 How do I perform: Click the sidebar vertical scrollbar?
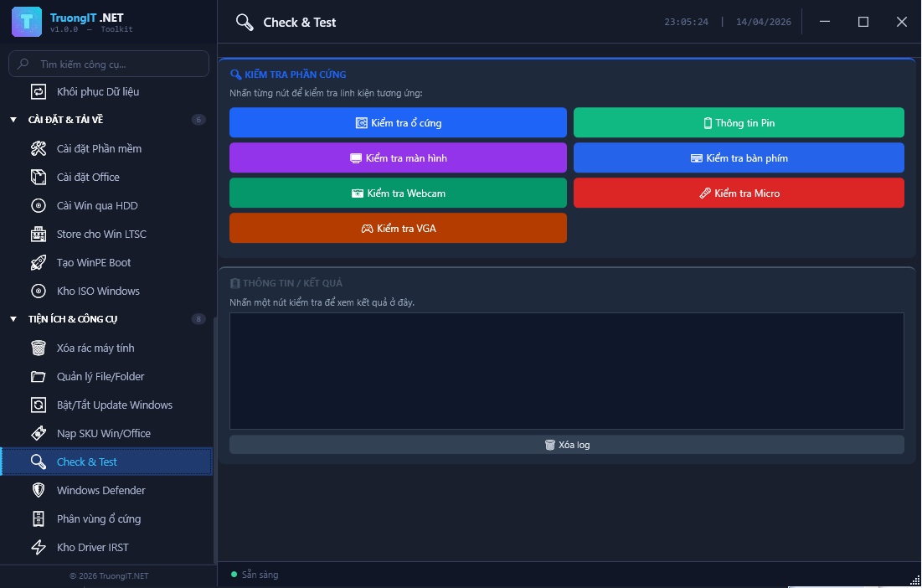(x=214, y=436)
